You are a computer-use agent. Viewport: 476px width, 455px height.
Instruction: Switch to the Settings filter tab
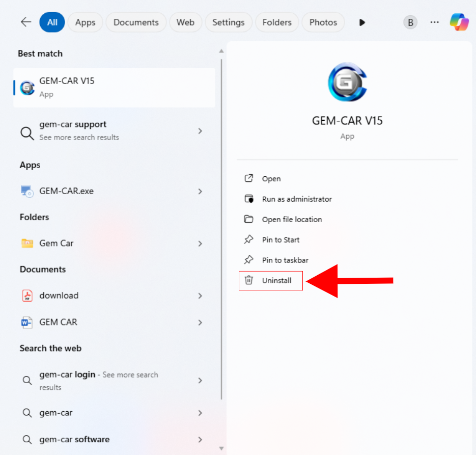click(229, 22)
